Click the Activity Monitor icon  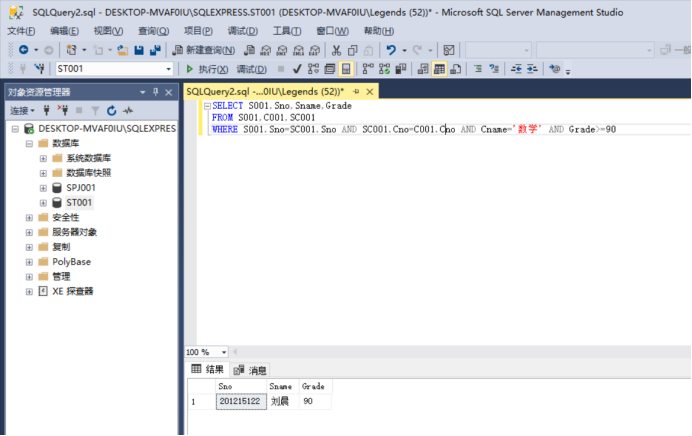tap(449, 50)
